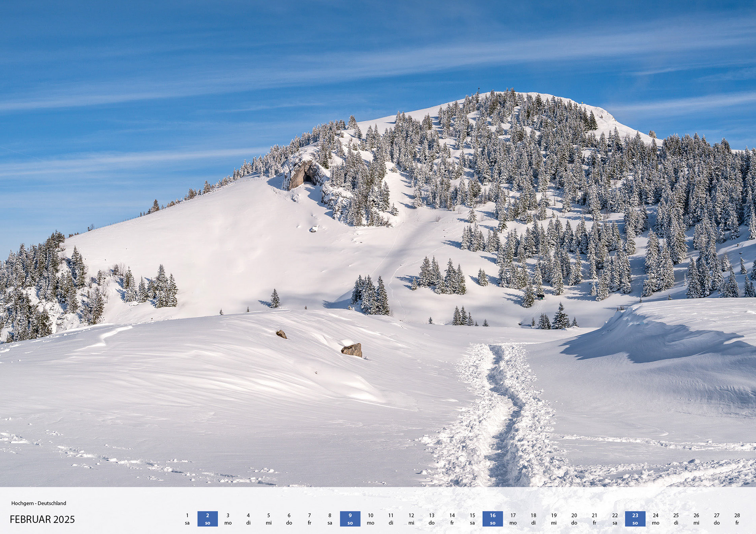
Task: Select day 11 'di'
Action: click(391, 519)
